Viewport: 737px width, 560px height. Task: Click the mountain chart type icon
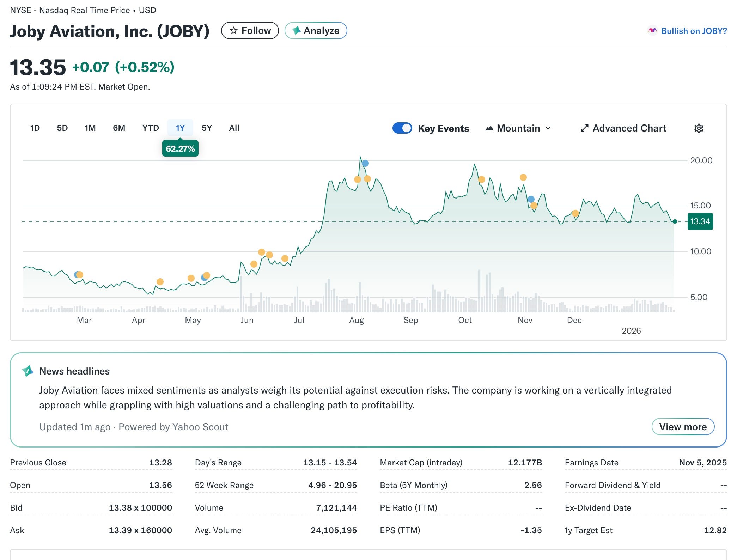coord(489,128)
